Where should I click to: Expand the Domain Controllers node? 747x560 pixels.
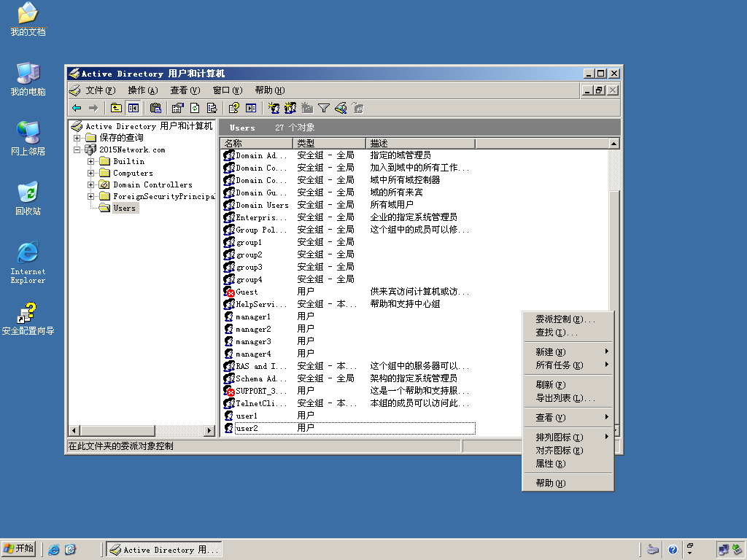[90, 184]
